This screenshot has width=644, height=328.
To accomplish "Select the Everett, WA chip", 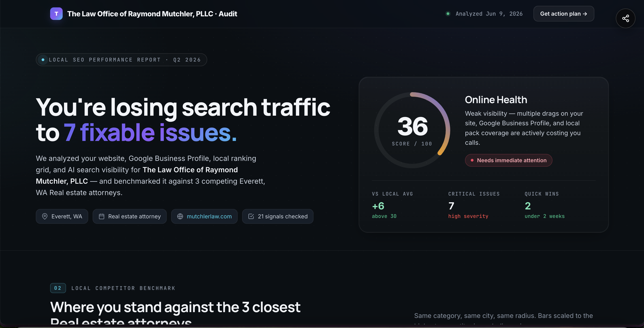I will (x=62, y=216).
